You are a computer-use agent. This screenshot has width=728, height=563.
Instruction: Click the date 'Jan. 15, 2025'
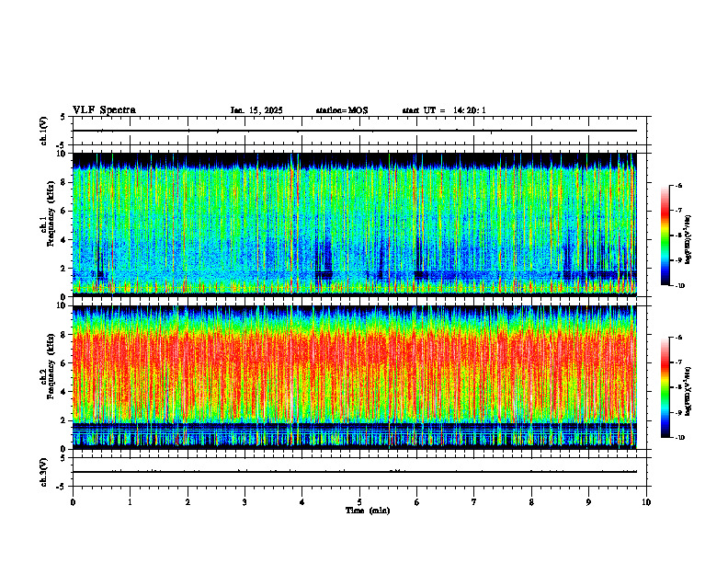pyautogui.click(x=256, y=110)
